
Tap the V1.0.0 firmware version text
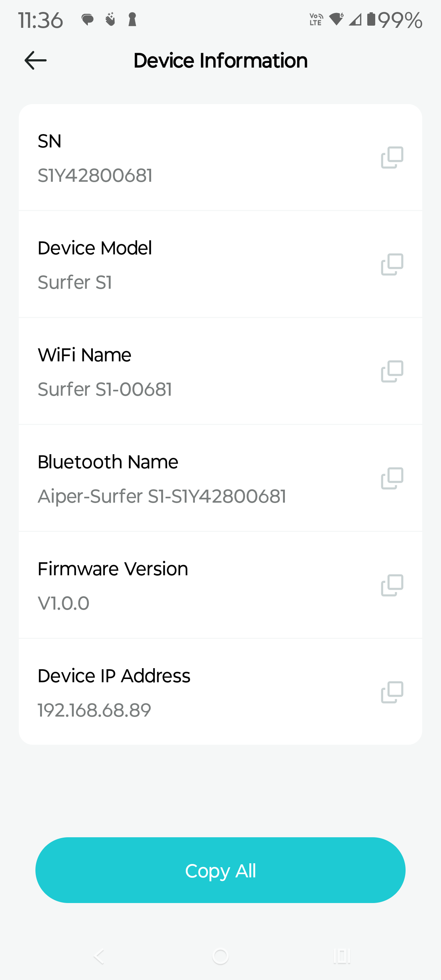click(64, 603)
